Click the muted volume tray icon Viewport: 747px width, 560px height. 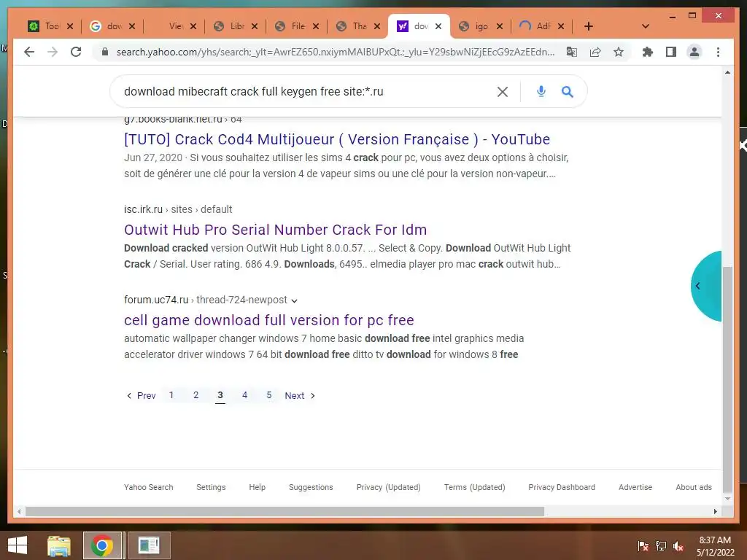click(678, 546)
